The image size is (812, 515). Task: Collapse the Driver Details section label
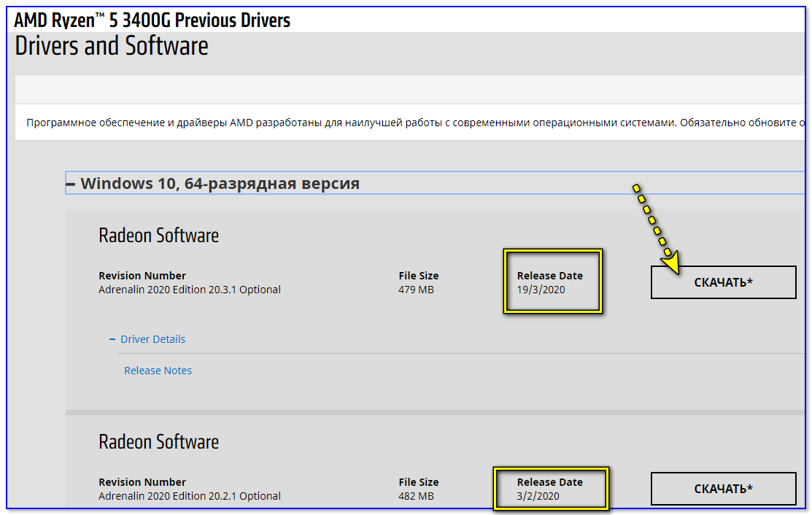tap(152, 339)
